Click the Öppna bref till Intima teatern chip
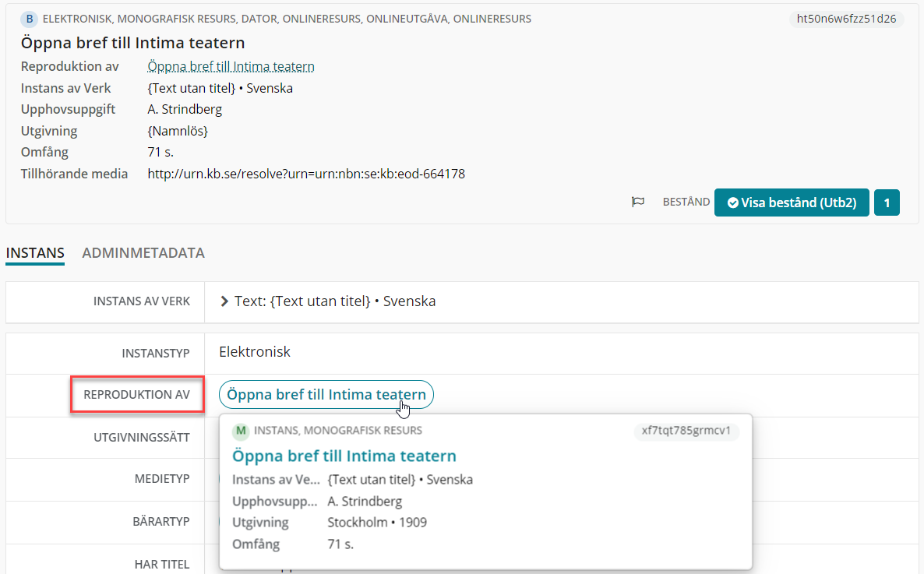The height and width of the screenshot is (574, 924). pyautogui.click(x=326, y=394)
